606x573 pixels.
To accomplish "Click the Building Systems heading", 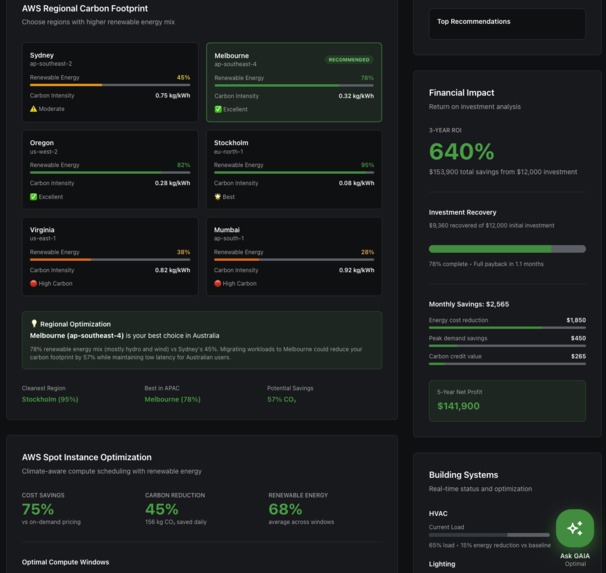I will [463, 475].
